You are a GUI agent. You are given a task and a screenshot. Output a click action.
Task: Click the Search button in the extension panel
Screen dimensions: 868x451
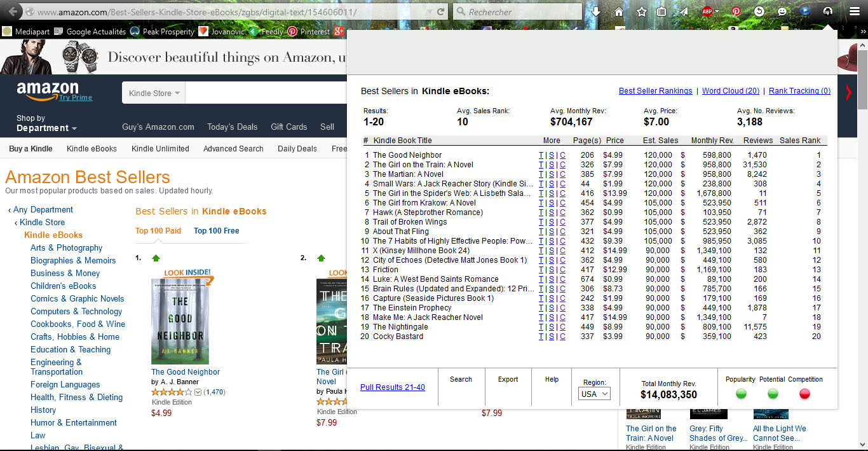tap(461, 379)
